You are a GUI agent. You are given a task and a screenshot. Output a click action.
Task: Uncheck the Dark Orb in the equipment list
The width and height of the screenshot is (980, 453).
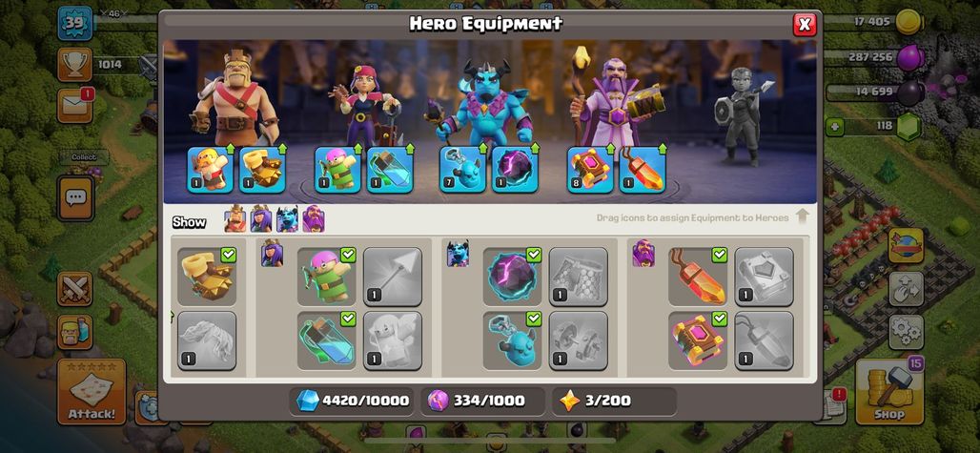tap(534, 255)
